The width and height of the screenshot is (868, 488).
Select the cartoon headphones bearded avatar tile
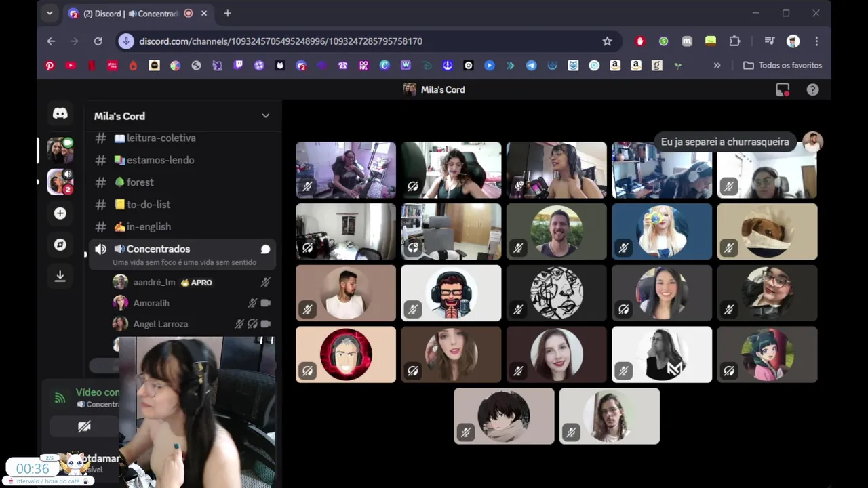click(x=451, y=293)
